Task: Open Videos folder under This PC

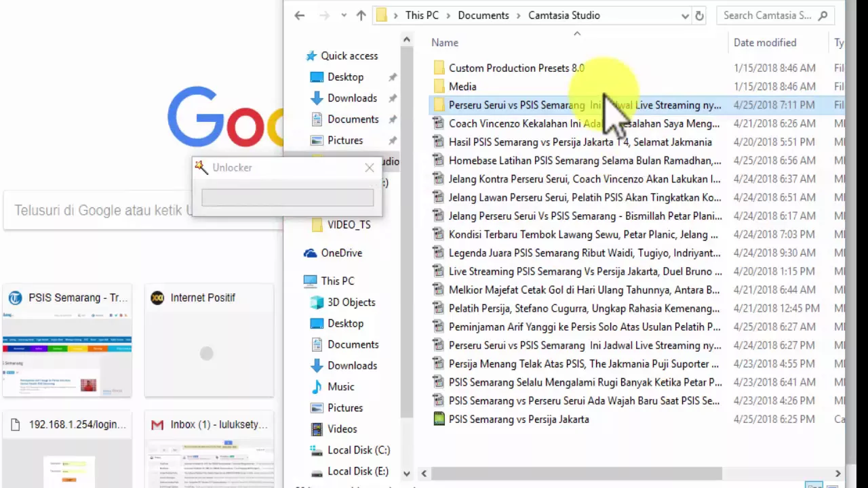Action: (x=342, y=429)
